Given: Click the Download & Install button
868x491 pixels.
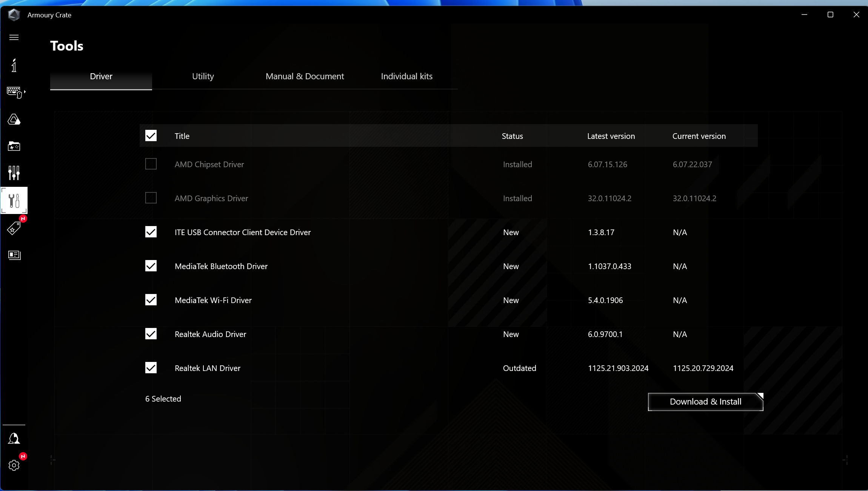Looking at the screenshot, I should (705, 402).
